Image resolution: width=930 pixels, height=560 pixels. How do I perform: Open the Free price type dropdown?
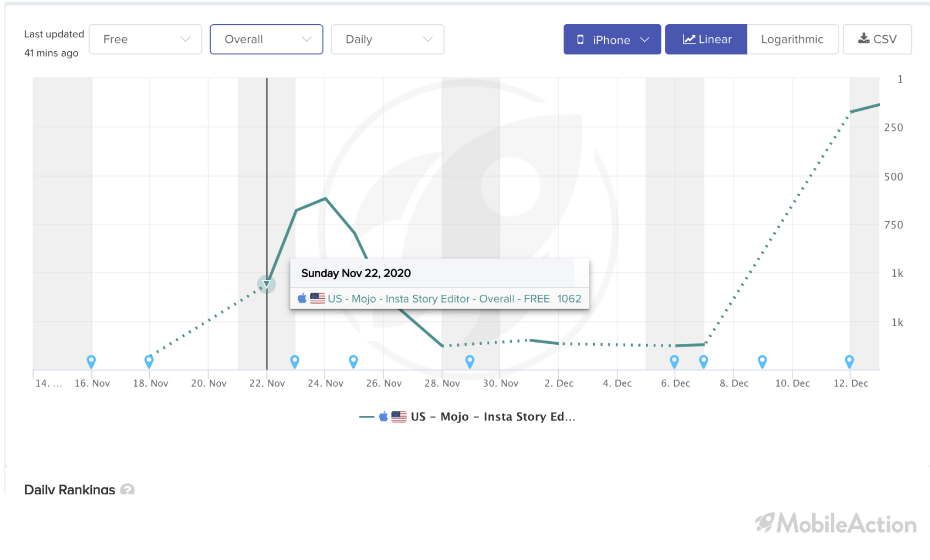[145, 40]
